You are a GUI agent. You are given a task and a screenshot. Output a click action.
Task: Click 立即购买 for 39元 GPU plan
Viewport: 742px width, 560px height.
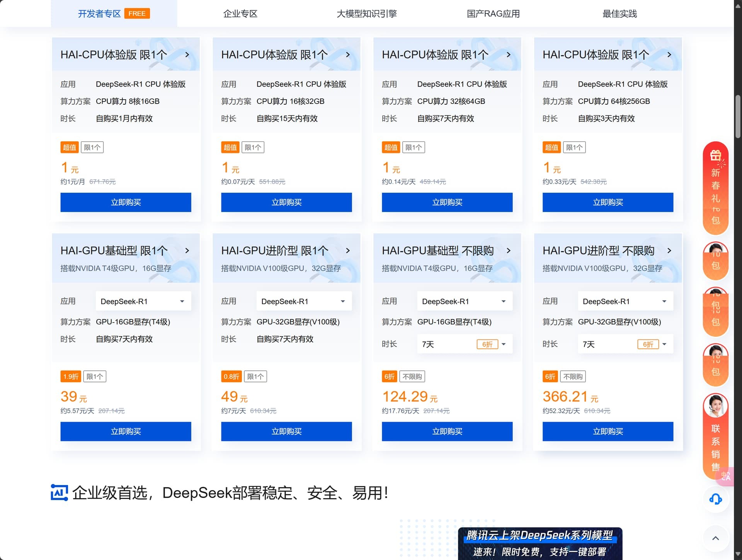pyautogui.click(x=126, y=431)
